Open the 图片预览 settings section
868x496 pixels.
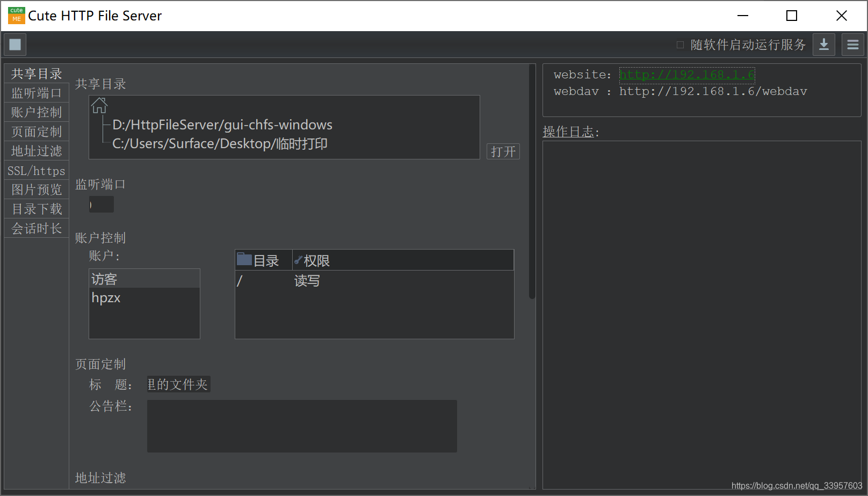pyautogui.click(x=36, y=189)
